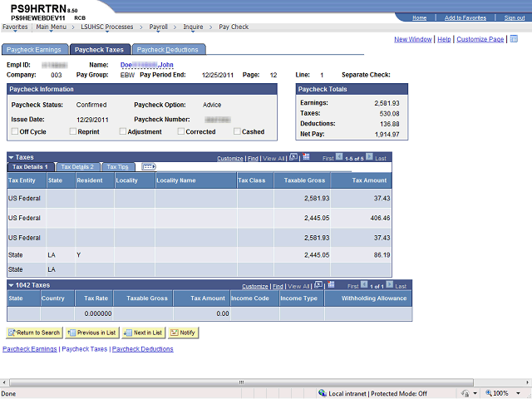Image resolution: width=532 pixels, height=399 pixels.
Task: Click the horizontal scrollbar thumb
Action: click(x=241, y=382)
